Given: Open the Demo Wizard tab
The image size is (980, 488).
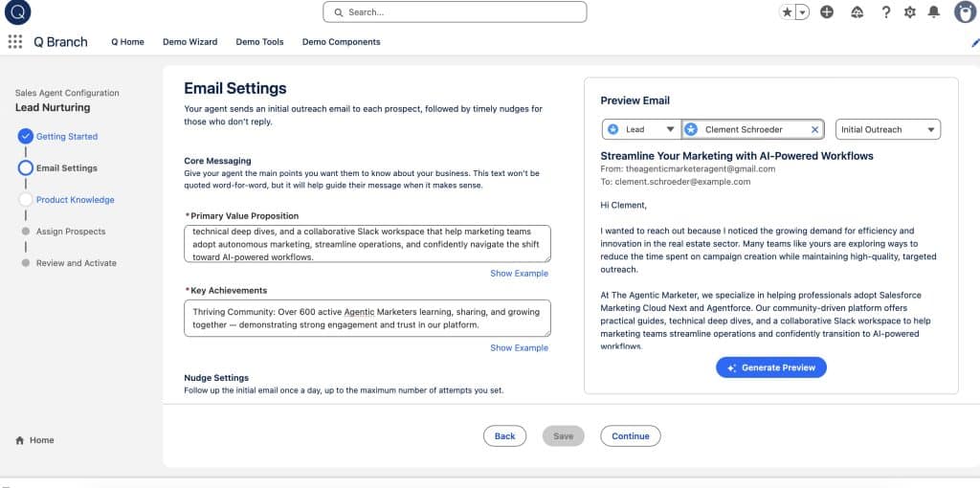Looking at the screenshot, I should click(190, 42).
